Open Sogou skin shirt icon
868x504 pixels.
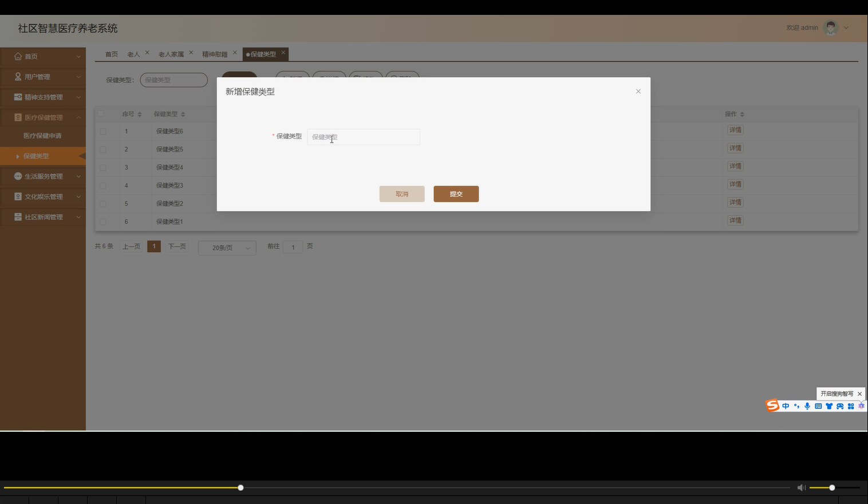tap(829, 406)
